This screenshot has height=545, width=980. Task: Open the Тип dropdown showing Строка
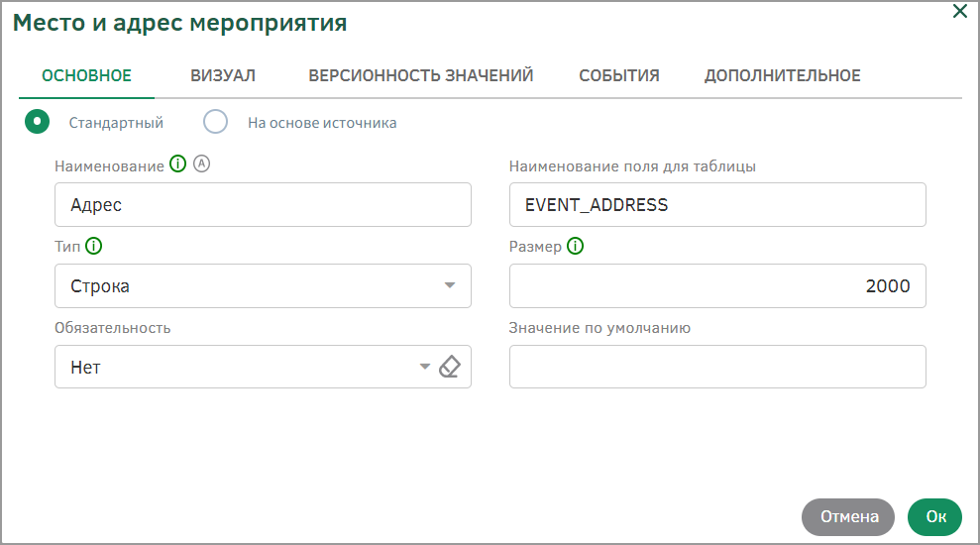[x=263, y=285]
